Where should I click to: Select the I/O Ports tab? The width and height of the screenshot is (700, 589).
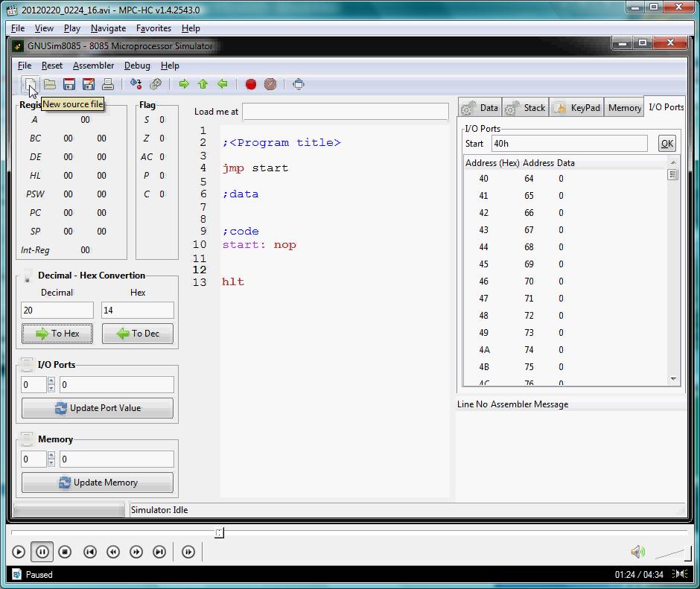[x=665, y=107]
